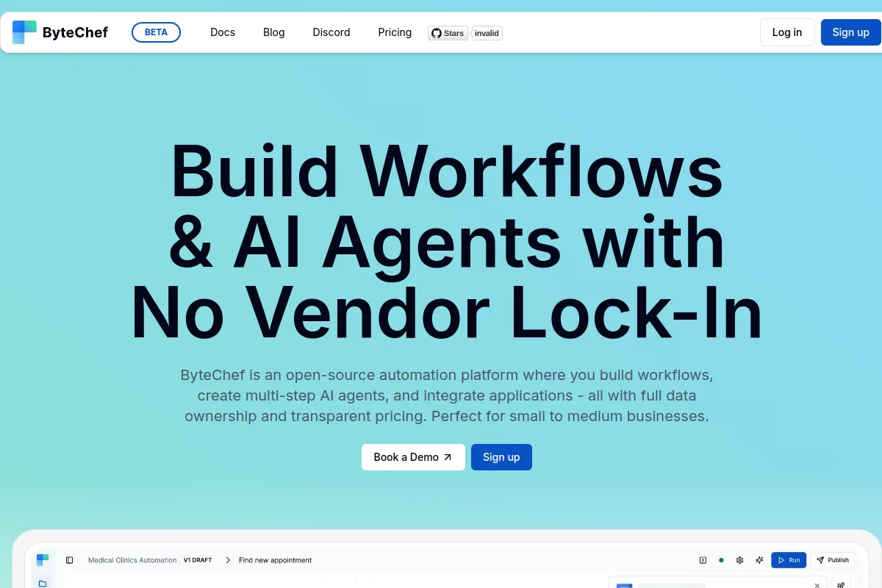Open the Discord link
This screenshot has height=588, width=882.
coord(331,32)
